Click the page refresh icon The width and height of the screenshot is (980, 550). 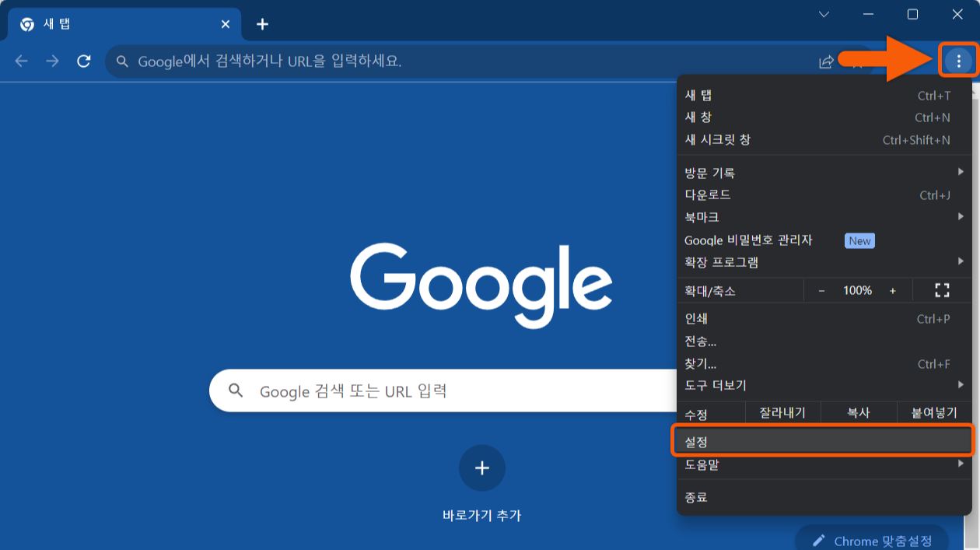[84, 60]
